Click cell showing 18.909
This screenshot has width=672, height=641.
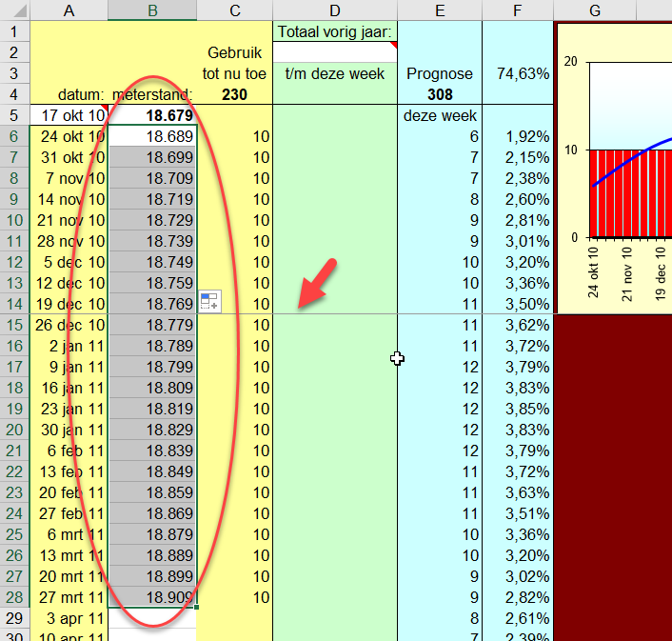pyautogui.click(x=152, y=597)
